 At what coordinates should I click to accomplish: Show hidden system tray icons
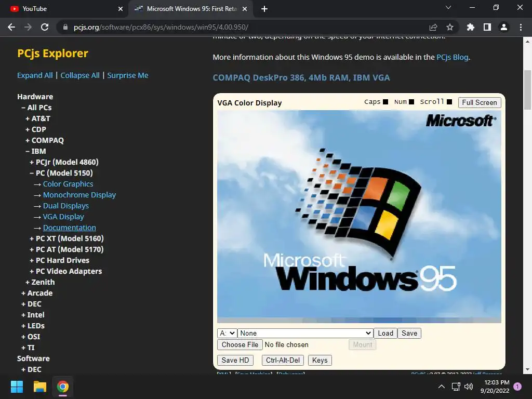pos(442,387)
